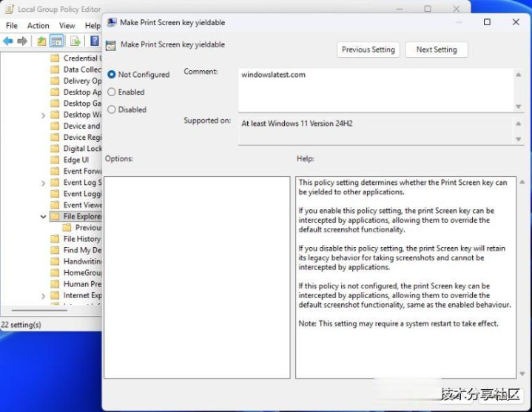The height and width of the screenshot is (412, 532).
Task: Click the Previous Setting button
Action: [368, 50]
